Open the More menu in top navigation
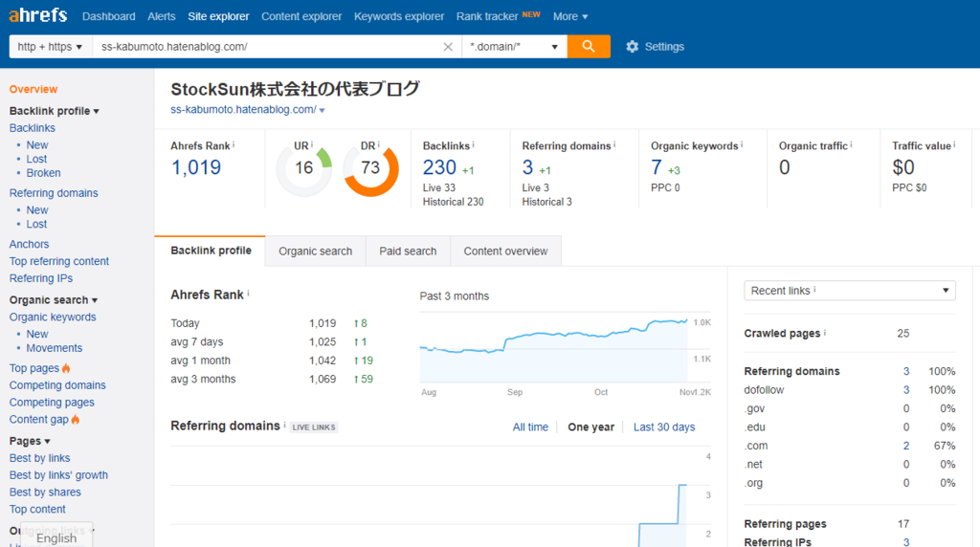The width and height of the screenshot is (980, 547). (570, 17)
